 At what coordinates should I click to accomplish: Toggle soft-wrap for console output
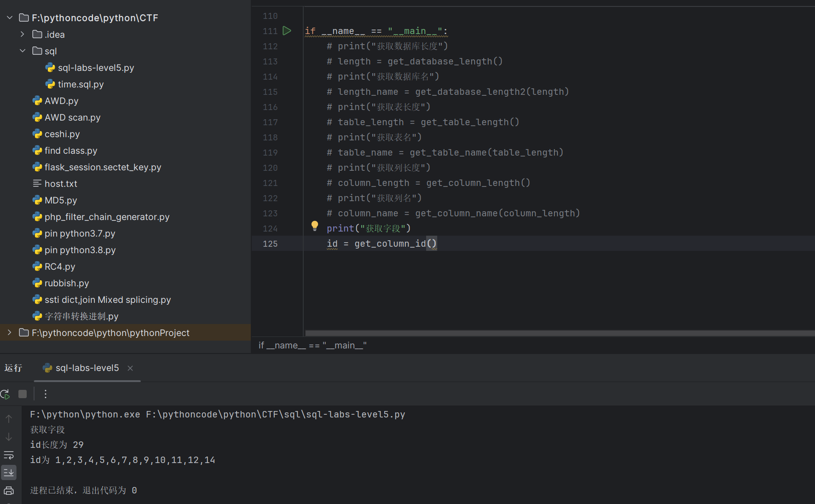8,455
